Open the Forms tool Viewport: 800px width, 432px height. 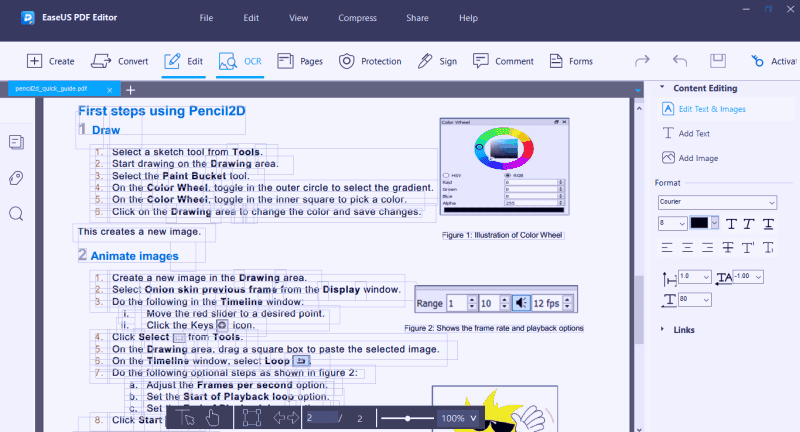(x=571, y=61)
